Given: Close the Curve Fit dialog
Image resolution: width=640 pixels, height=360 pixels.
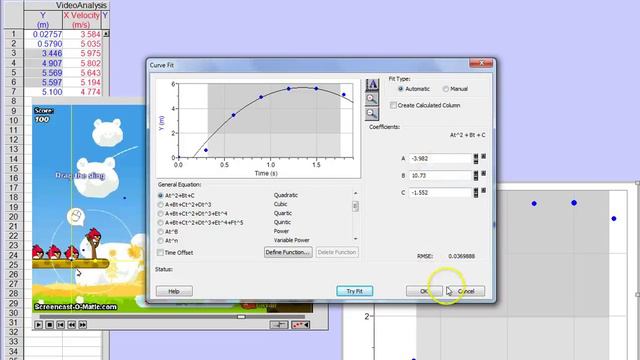Looking at the screenshot, I should 481,63.
